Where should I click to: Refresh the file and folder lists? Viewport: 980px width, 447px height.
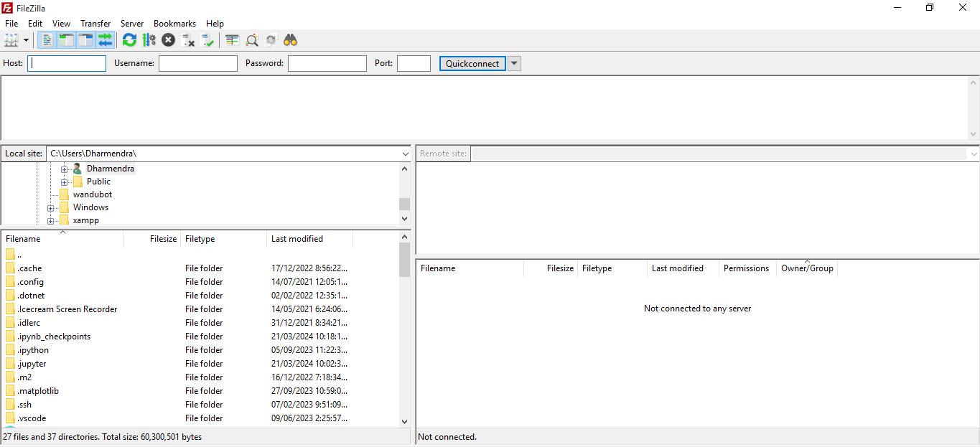(x=129, y=40)
